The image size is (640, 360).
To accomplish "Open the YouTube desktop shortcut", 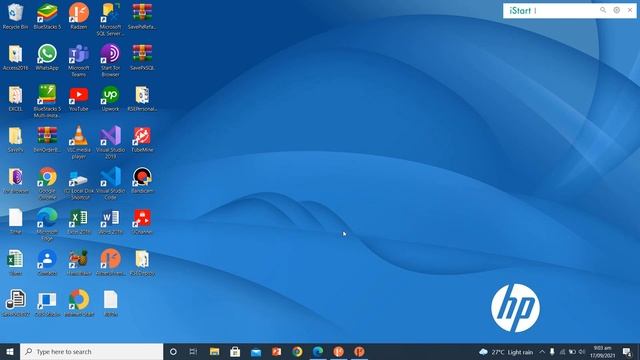I will point(79,98).
